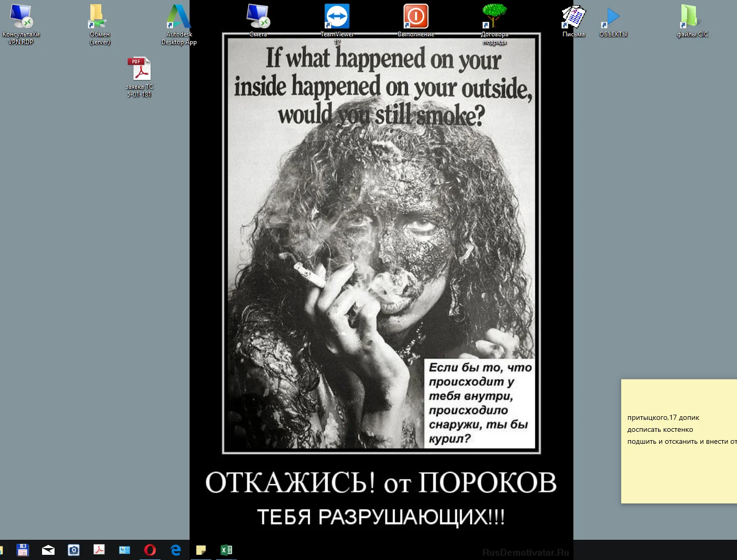The width and height of the screenshot is (737, 560).
Task: Open the Выполнение shortcut icon
Action: point(416,17)
